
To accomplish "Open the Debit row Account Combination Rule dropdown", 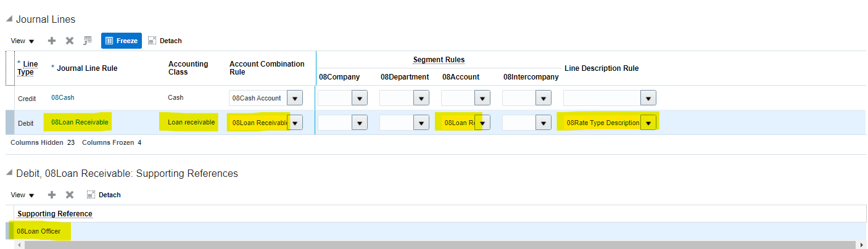I will [296, 123].
